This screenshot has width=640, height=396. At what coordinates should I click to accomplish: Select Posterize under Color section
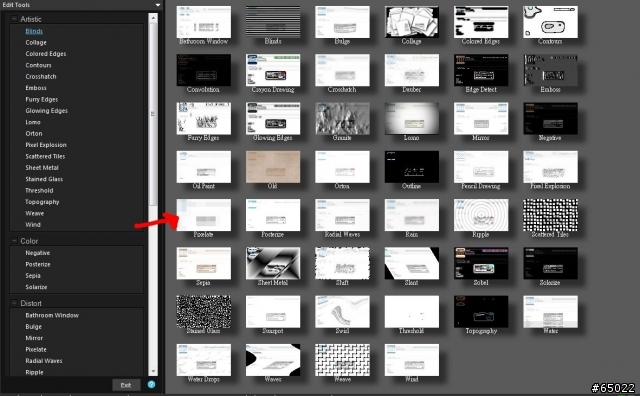[38, 265]
